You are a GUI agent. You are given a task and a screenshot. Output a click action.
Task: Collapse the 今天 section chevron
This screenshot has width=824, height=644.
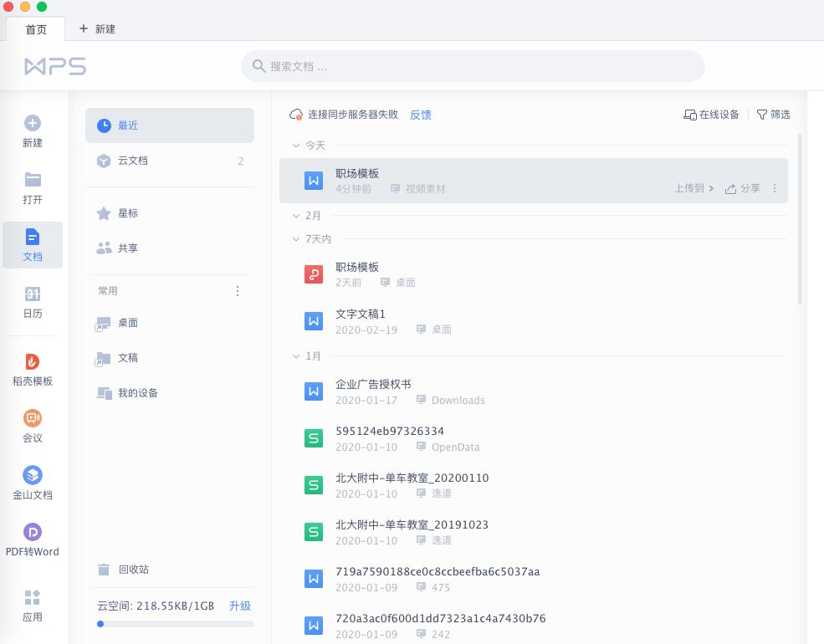(297, 145)
